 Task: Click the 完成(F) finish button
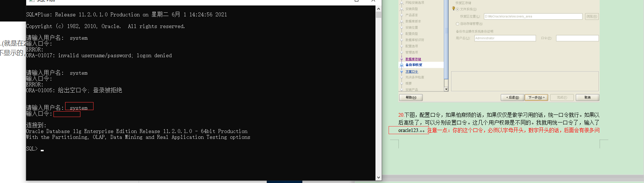[562, 97]
